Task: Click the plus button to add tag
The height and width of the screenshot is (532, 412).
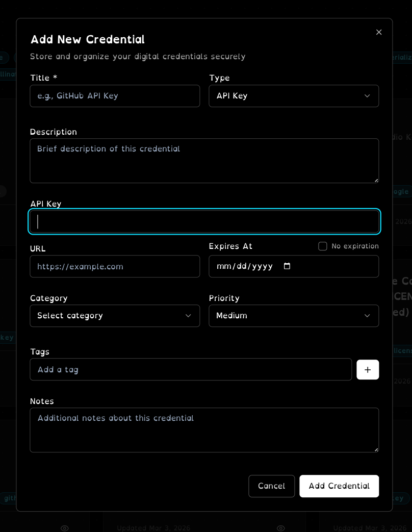Action: (x=368, y=370)
